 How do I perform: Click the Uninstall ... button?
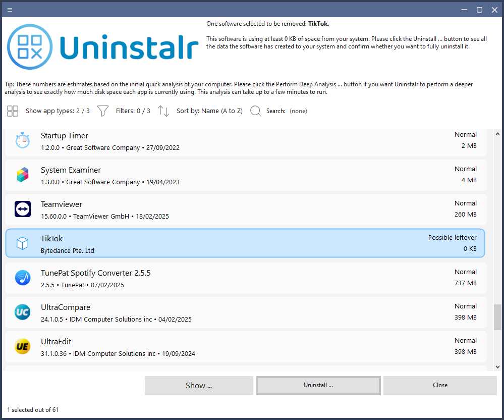(x=318, y=386)
